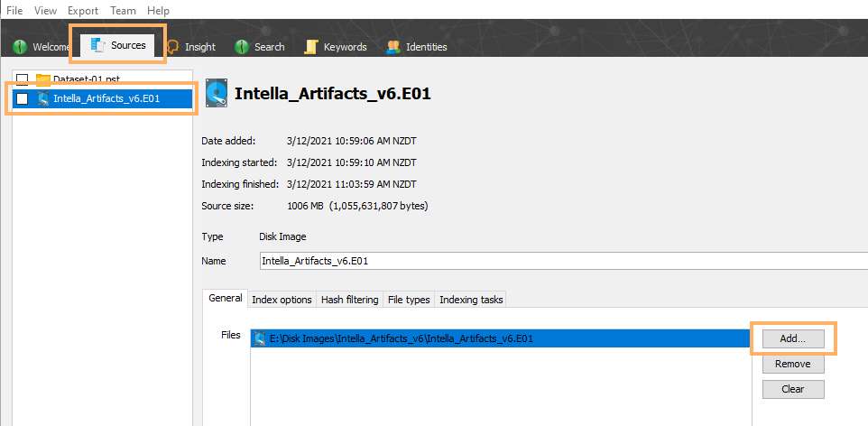The height and width of the screenshot is (426, 868).
Task: Open the Indexing tasks sub-tab
Action: click(471, 299)
